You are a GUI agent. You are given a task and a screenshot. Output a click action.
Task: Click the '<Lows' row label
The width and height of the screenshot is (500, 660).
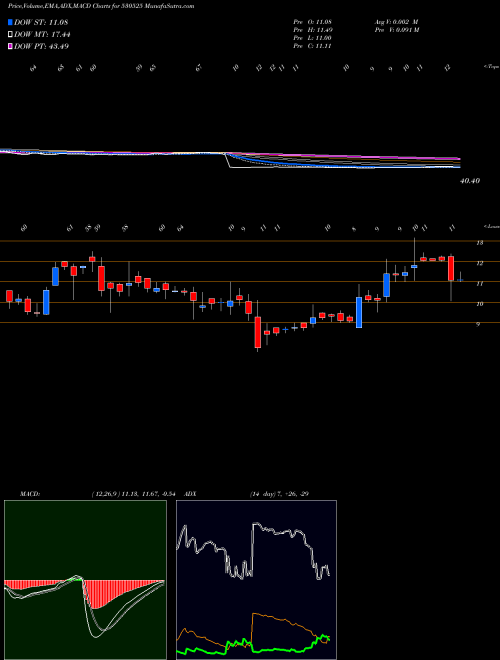491,226
